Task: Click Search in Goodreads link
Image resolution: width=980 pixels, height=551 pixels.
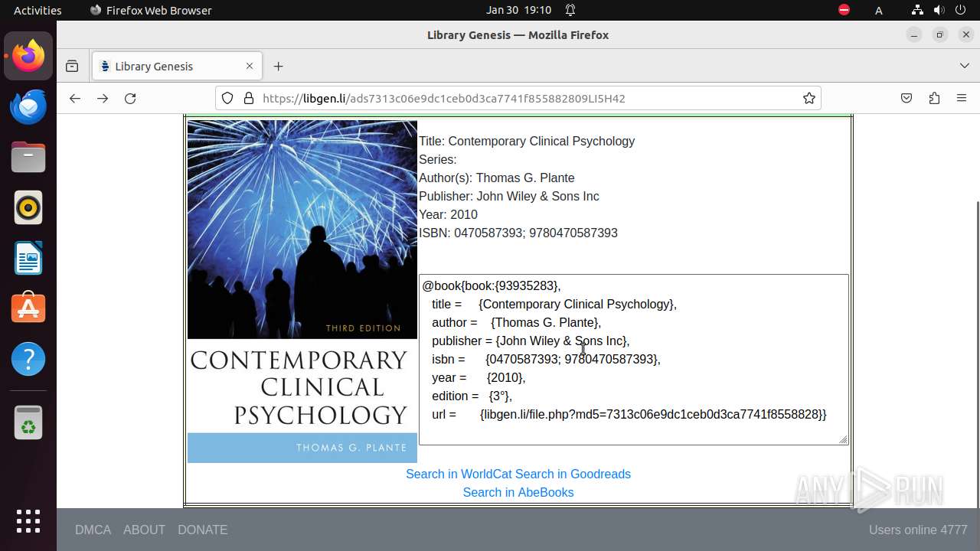Action: [x=573, y=474]
